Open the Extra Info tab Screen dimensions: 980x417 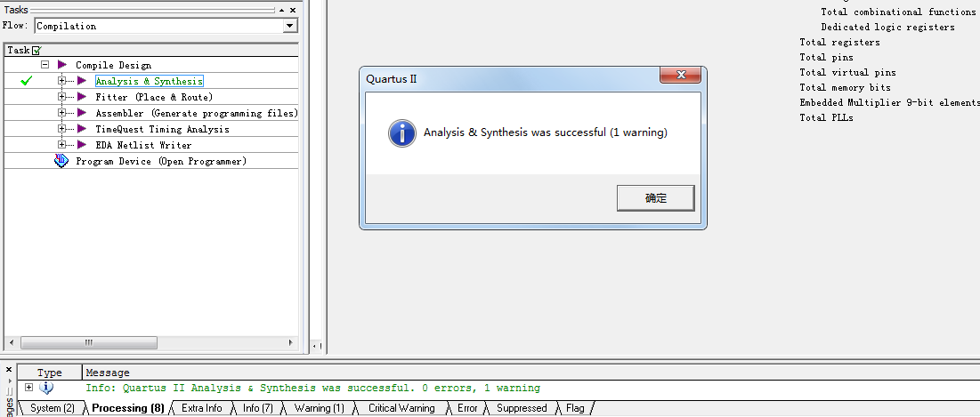[201, 408]
